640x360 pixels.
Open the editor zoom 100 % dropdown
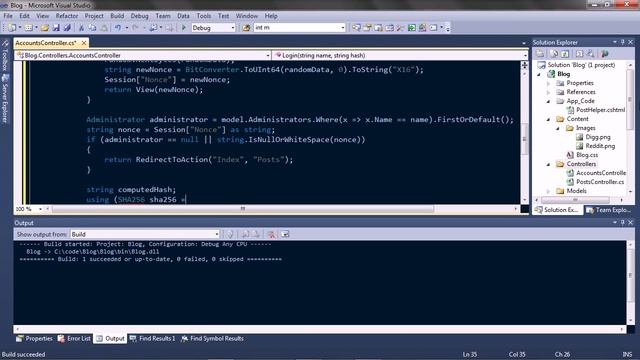point(40,209)
